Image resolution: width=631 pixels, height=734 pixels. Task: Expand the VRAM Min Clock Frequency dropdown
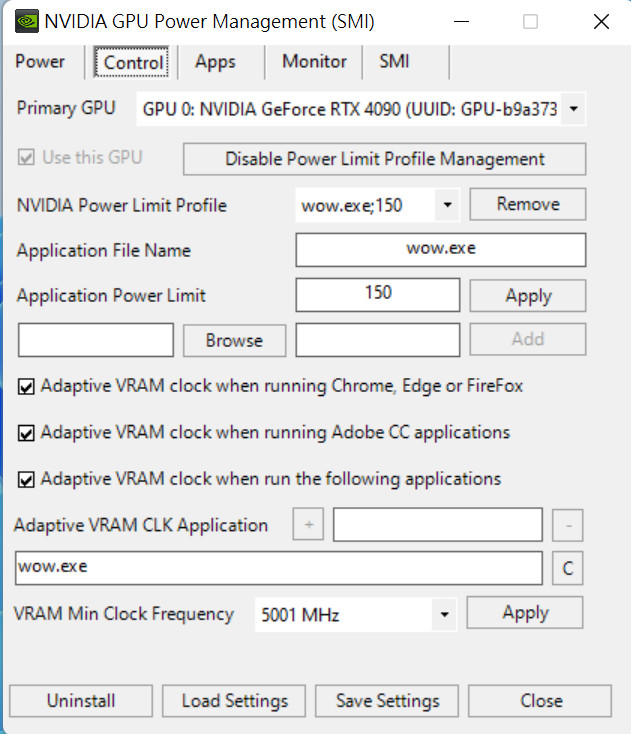click(x=444, y=614)
